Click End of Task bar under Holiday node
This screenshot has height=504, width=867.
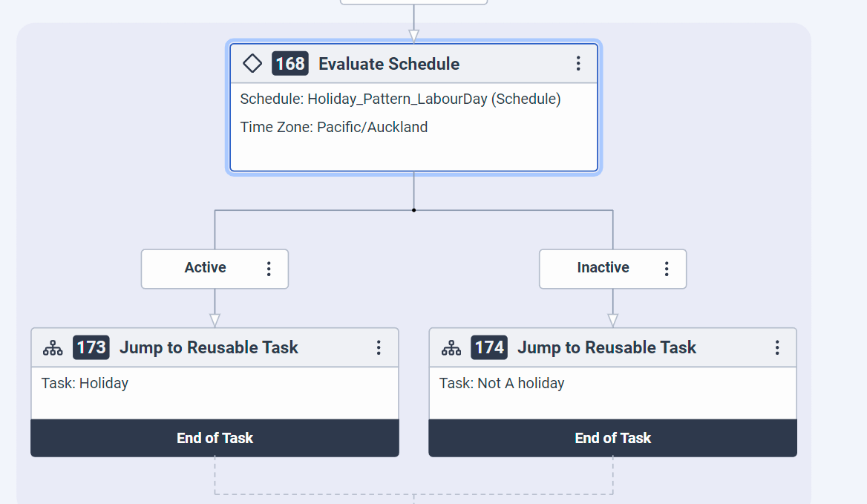[x=215, y=438]
